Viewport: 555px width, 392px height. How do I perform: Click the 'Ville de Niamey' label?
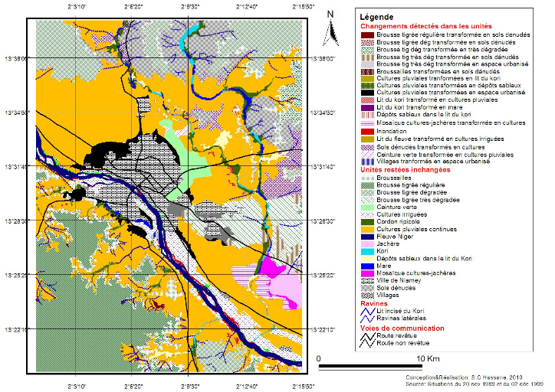(x=399, y=281)
